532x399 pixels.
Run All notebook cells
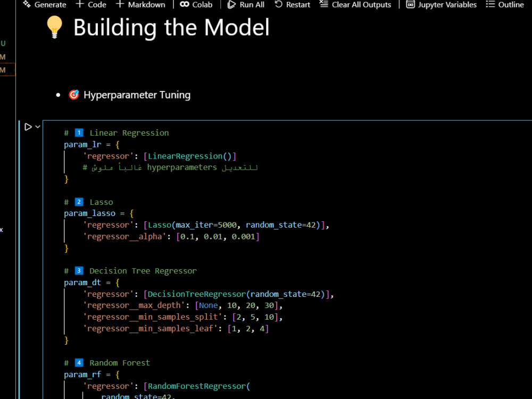(246, 4)
